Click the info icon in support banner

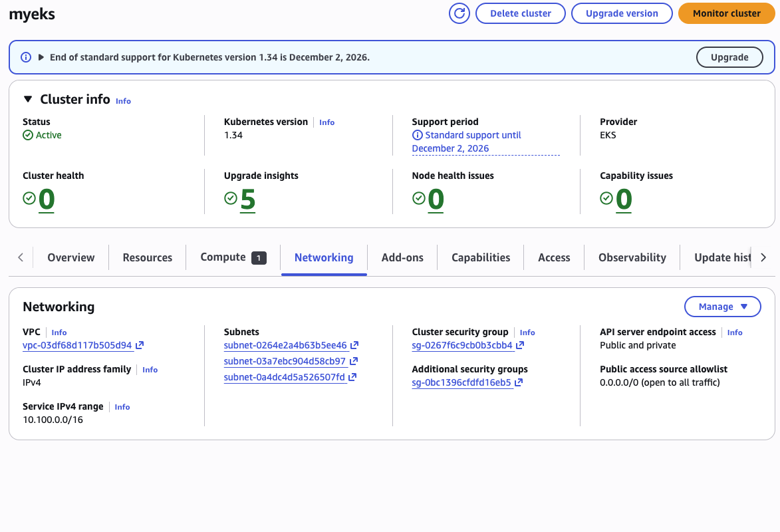[x=26, y=57]
